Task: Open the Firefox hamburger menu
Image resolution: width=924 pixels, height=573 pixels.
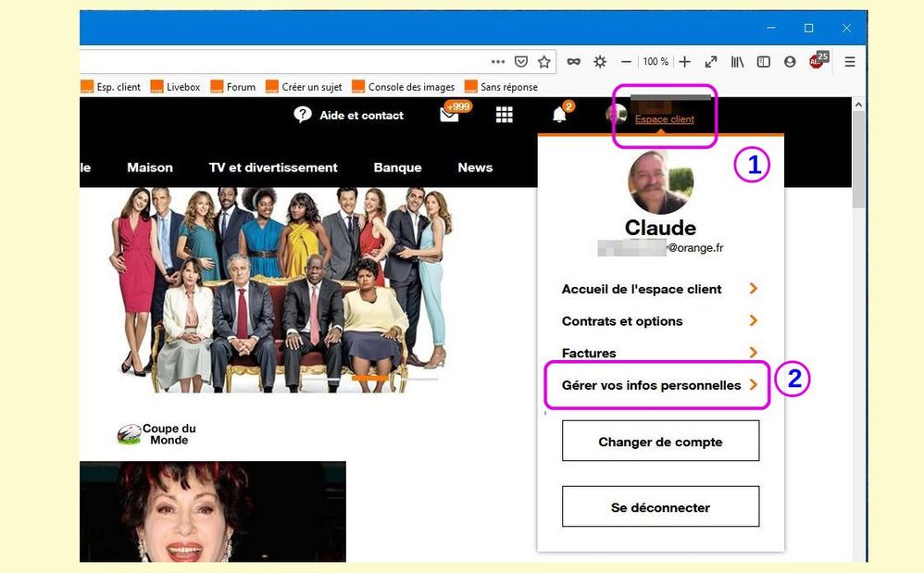Action: pyautogui.click(x=849, y=62)
